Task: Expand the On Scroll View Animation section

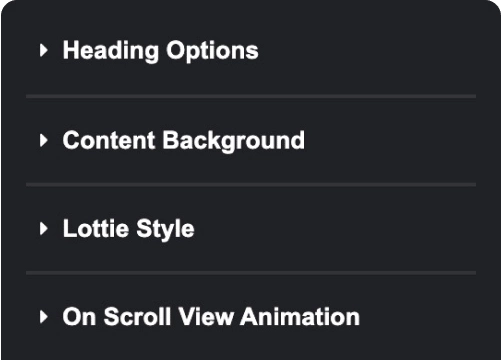Action: click(x=251, y=317)
